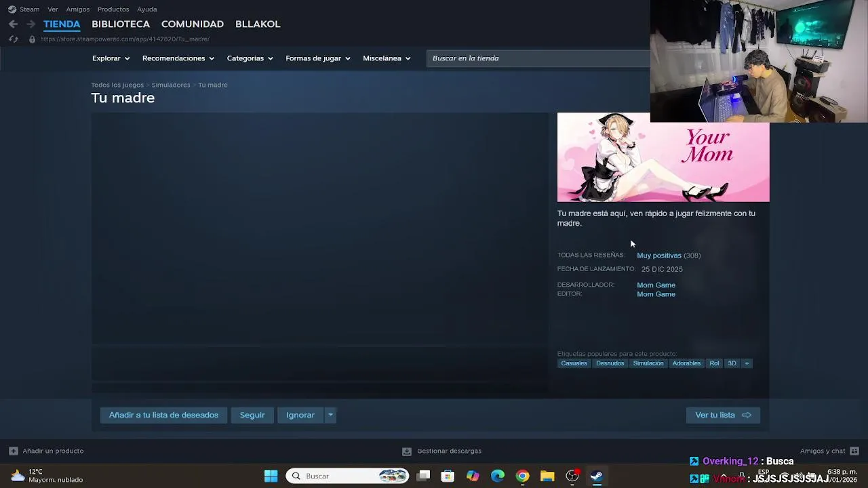The height and width of the screenshot is (488, 868).
Task: Open the Ayuda menu
Action: 147,9
